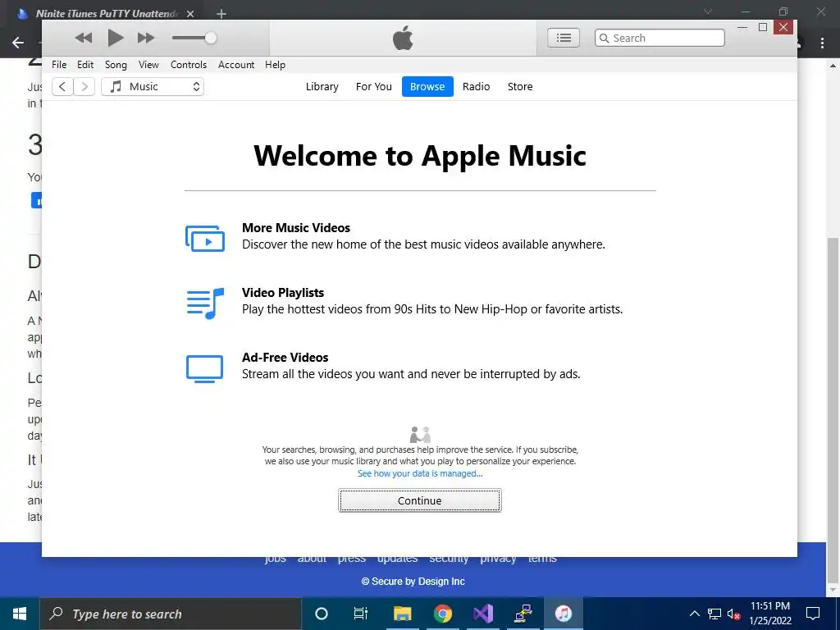
Task: Open the taskbar clock and date
Action: pyautogui.click(x=769, y=614)
